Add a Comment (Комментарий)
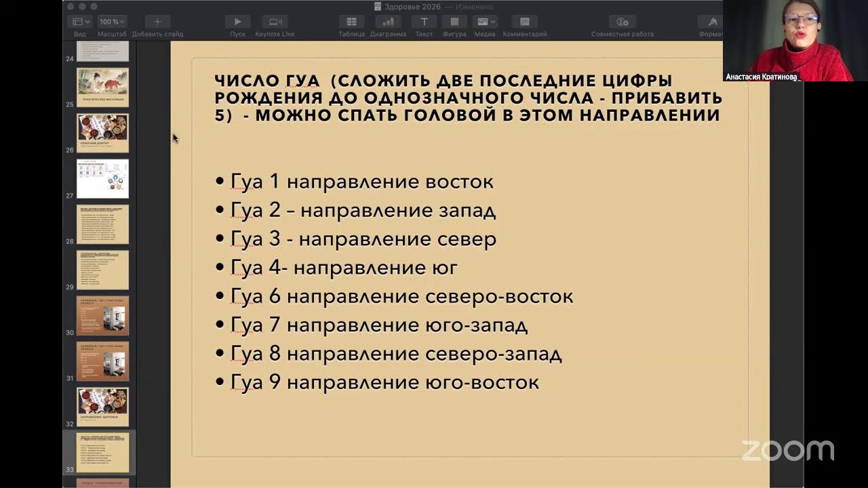This screenshot has width=868, height=488. point(525,22)
